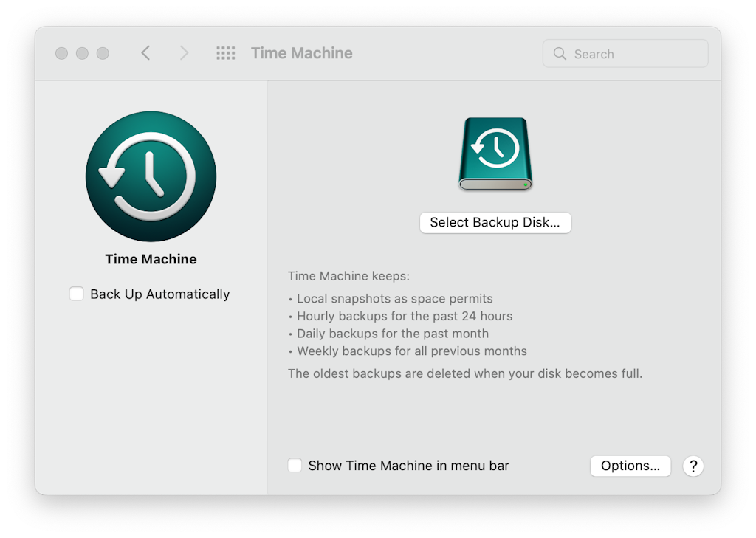Click the large Time Machine clock icon
756x538 pixels.
[x=151, y=176]
